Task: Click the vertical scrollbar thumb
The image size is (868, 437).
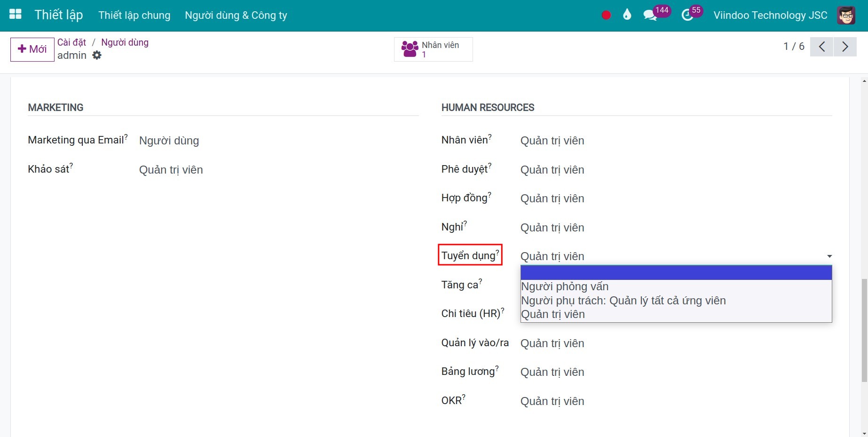Action: click(864, 330)
